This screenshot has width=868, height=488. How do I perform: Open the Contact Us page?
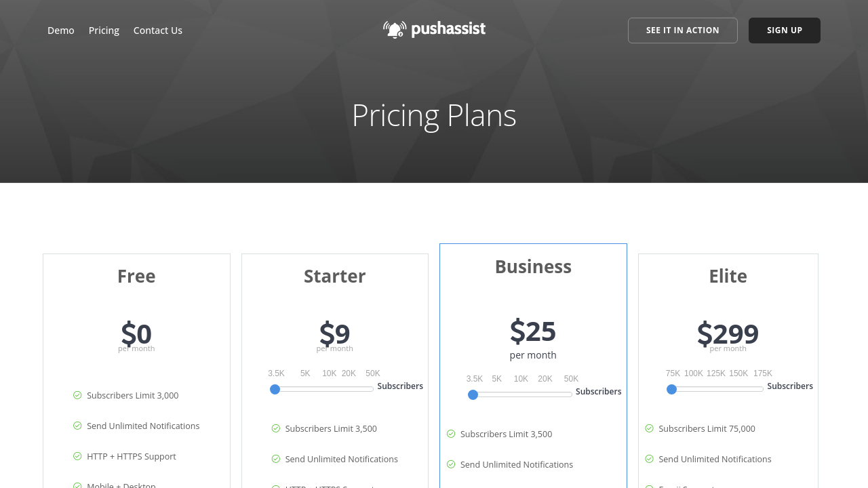[158, 30]
